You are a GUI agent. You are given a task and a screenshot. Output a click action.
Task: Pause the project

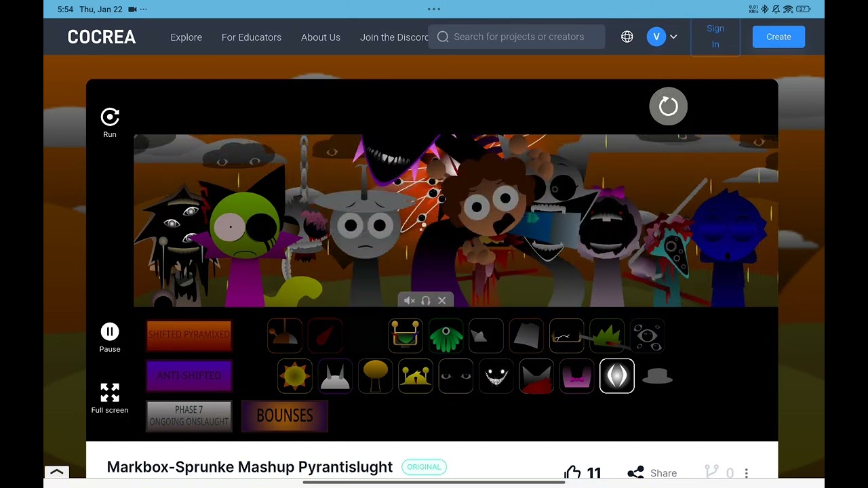pos(110,331)
